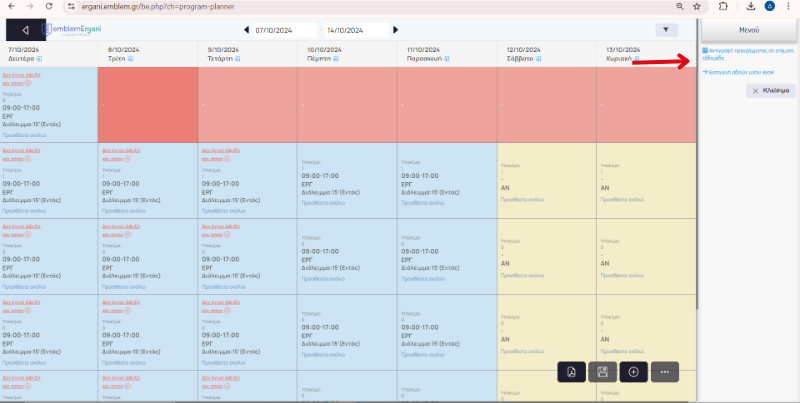Click Προσθέστε σχόλιο in first Δευτέρα cell

pyautogui.click(x=24, y=133)
